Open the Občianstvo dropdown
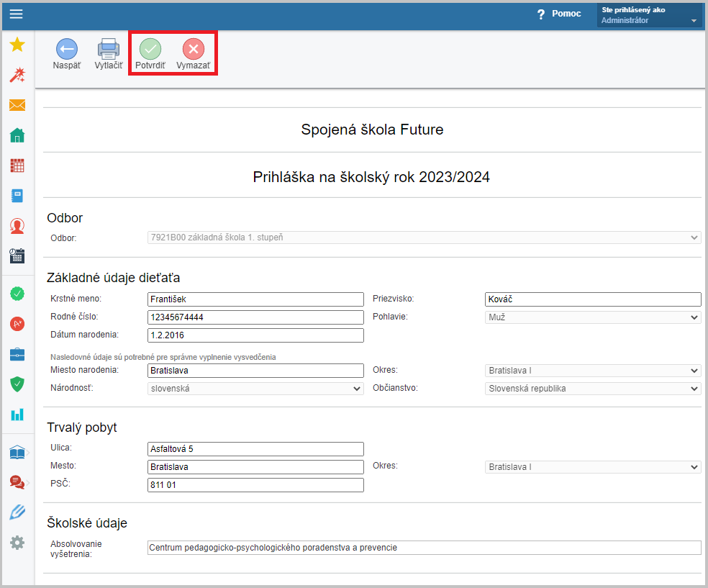 (x=593, y=389)
